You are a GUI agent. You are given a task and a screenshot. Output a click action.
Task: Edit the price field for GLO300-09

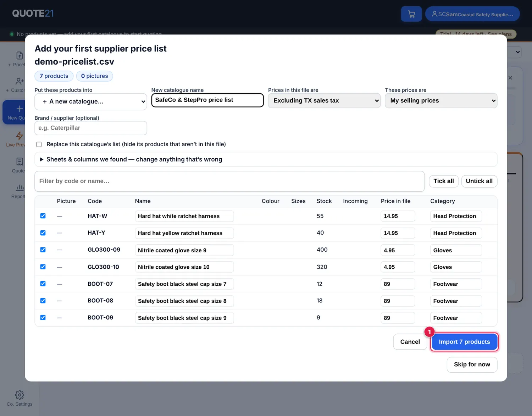coord(398,250)
